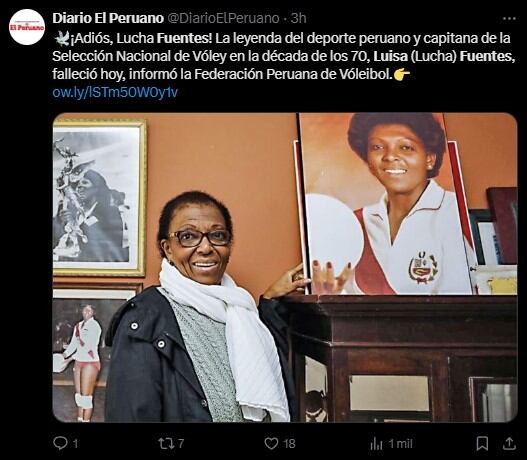Image resolution: width=527 pixels, height=460 pixels.
Task: View the 7 reposts count
Action: pos(181,444)
